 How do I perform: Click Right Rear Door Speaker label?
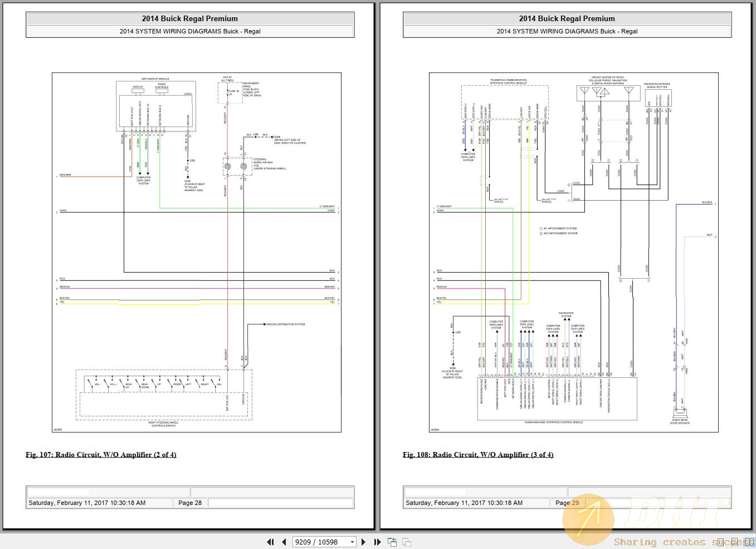(680, 422)
